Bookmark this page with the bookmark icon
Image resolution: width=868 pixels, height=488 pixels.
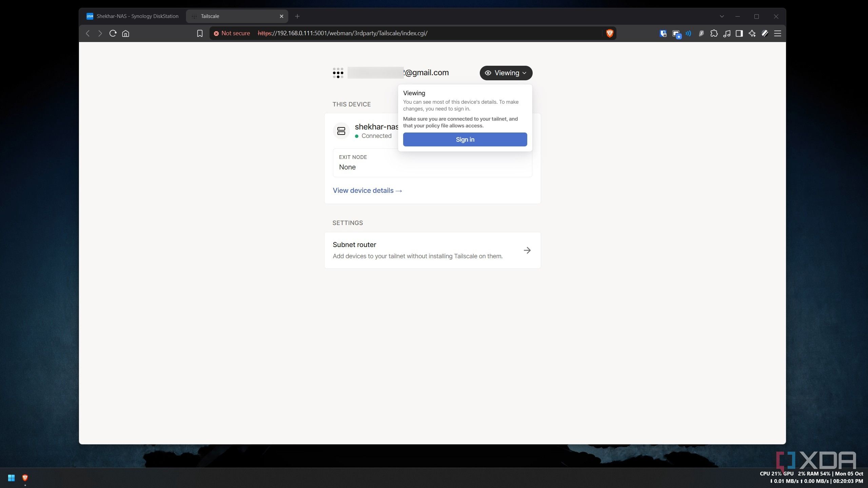point(200,33)
